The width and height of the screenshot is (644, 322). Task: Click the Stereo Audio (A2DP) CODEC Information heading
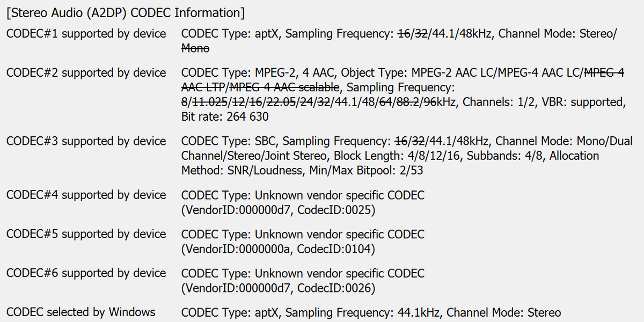tap(123, 12)
